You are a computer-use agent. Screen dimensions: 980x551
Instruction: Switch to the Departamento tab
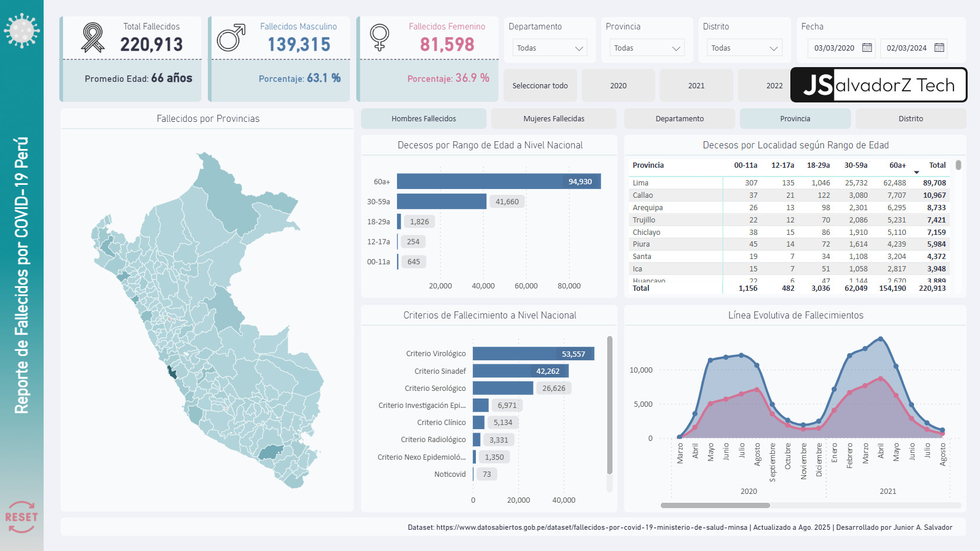pyautogui.click(x=679, y=118)
